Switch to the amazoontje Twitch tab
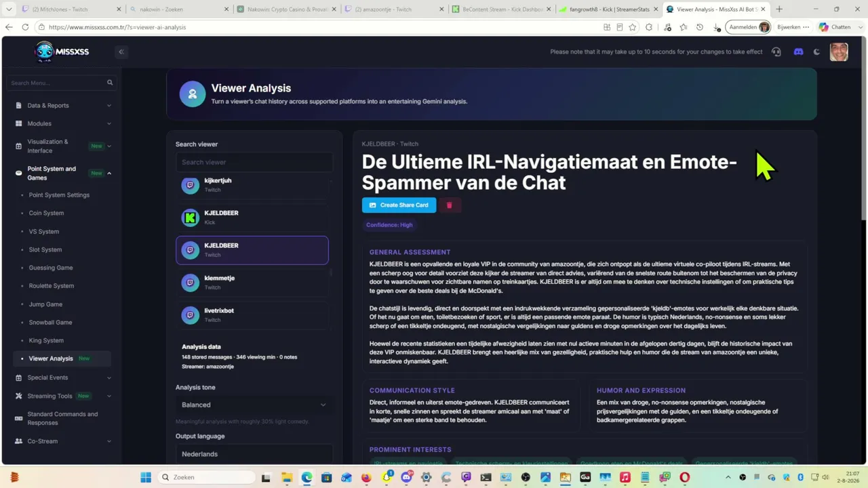The height and width of the screenshot is (488, 868). [x=393, y=9]
